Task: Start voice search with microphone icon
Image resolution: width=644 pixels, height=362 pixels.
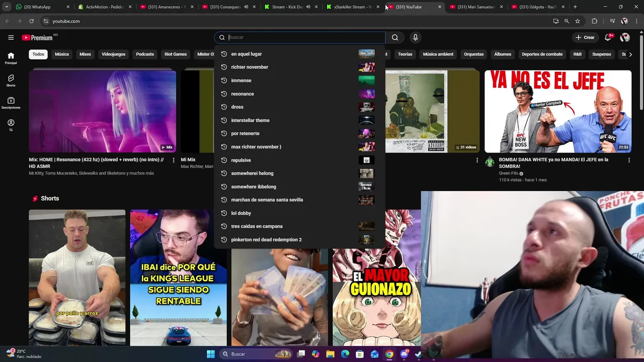Action: (x=415, y=37)
